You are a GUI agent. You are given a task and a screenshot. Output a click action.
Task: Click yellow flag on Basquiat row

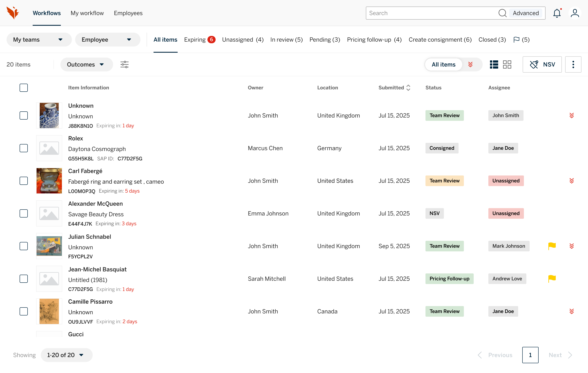(x=552, y=279)
